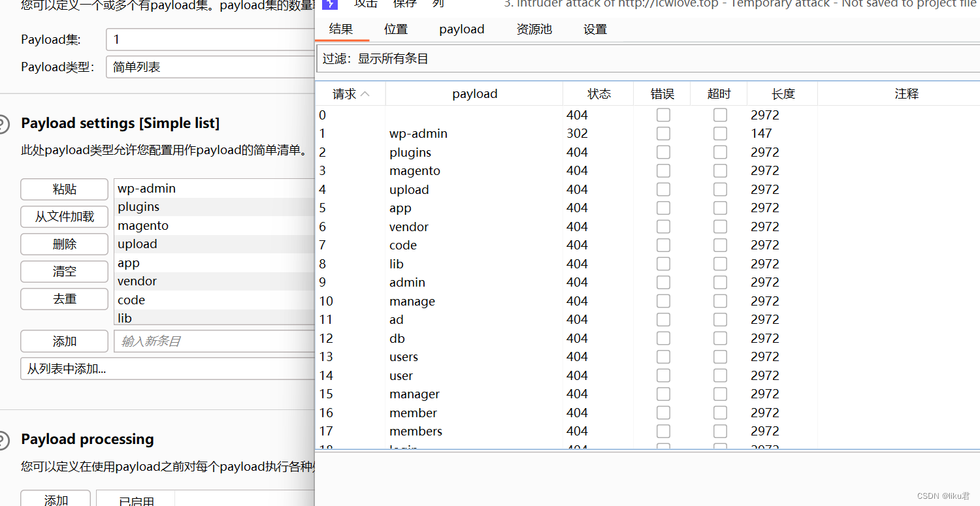Open the 攻击 menu
The image size is (980, 506).
pyautogui.click(x=366, y=3)
